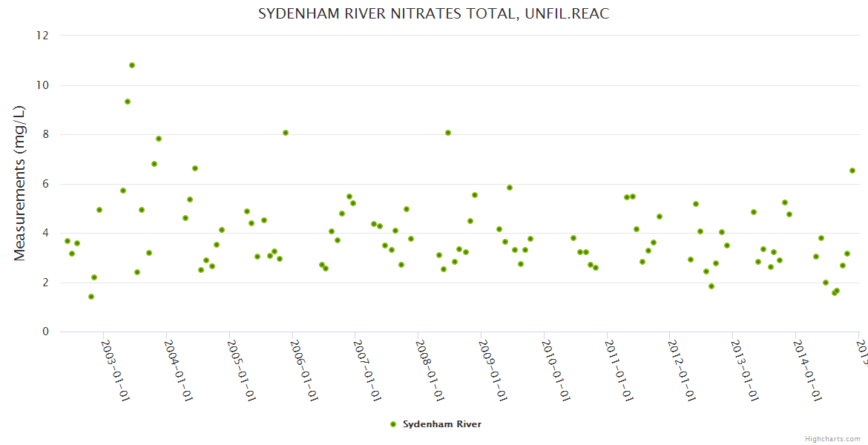Select the mid-2008 data point at 8 mg/L
This screenshot has height=445, width=868.
pos(448,133)
